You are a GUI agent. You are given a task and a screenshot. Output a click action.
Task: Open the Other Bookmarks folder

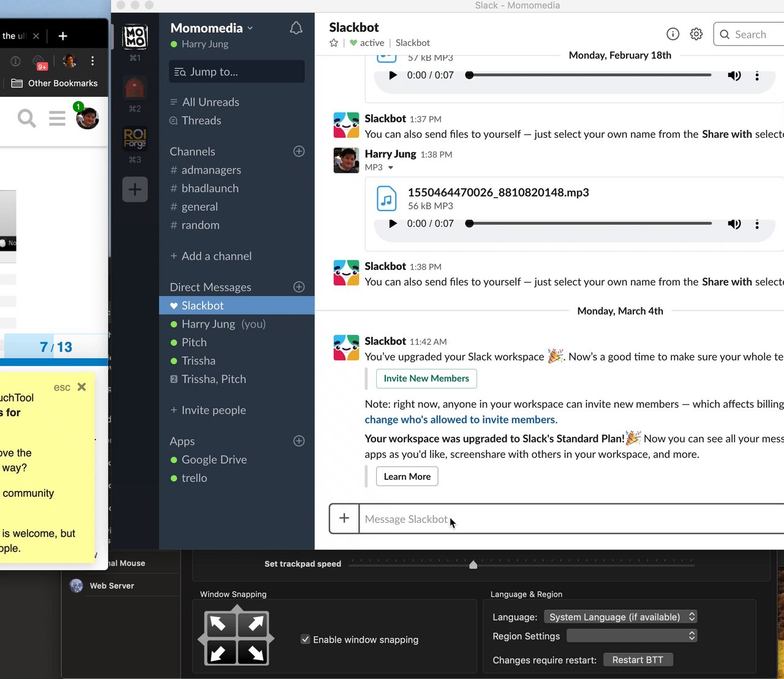click(x=55, y=83)
